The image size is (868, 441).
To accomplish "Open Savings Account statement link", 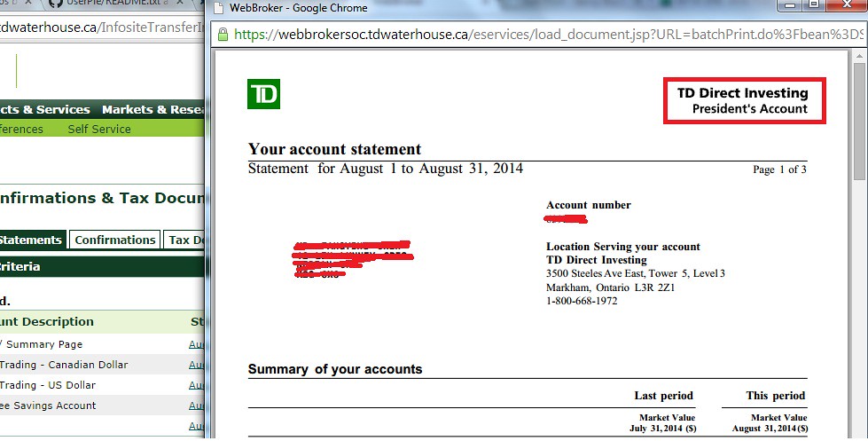I will [197, 406].
